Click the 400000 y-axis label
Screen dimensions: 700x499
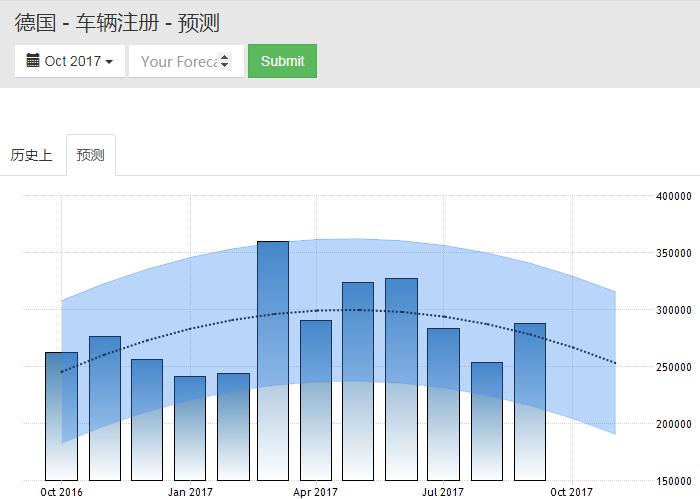[x=674, y=196]
